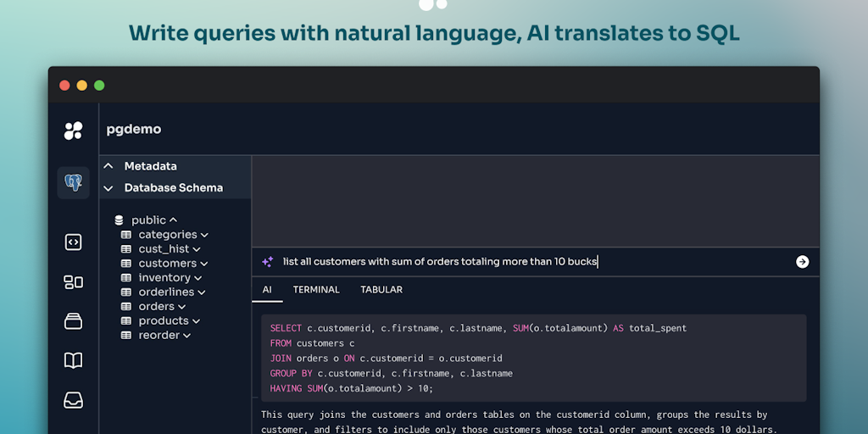Open the archive box sidebar icon

(x=74, y=321)
